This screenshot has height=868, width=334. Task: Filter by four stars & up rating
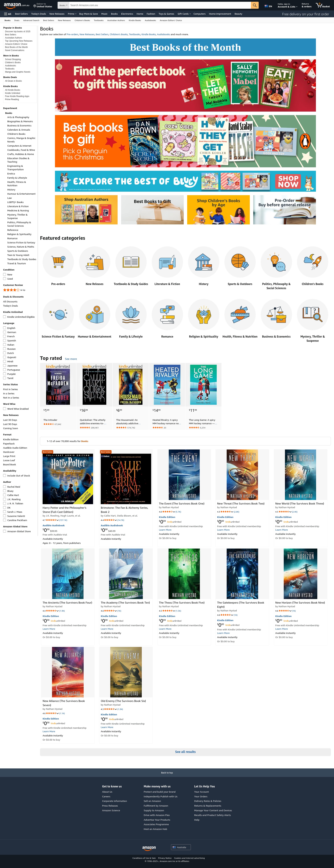(14, 290)
